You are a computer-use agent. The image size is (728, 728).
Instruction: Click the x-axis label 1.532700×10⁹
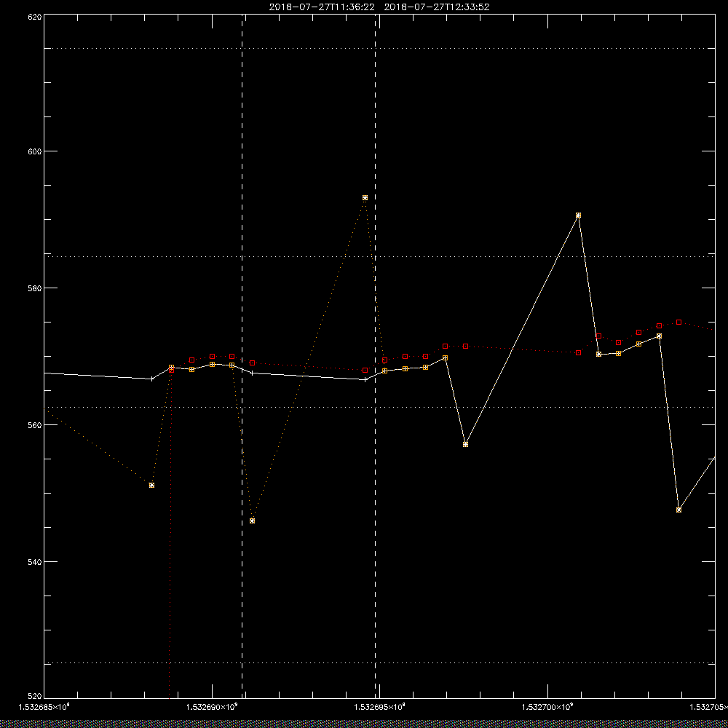point(548,707)
